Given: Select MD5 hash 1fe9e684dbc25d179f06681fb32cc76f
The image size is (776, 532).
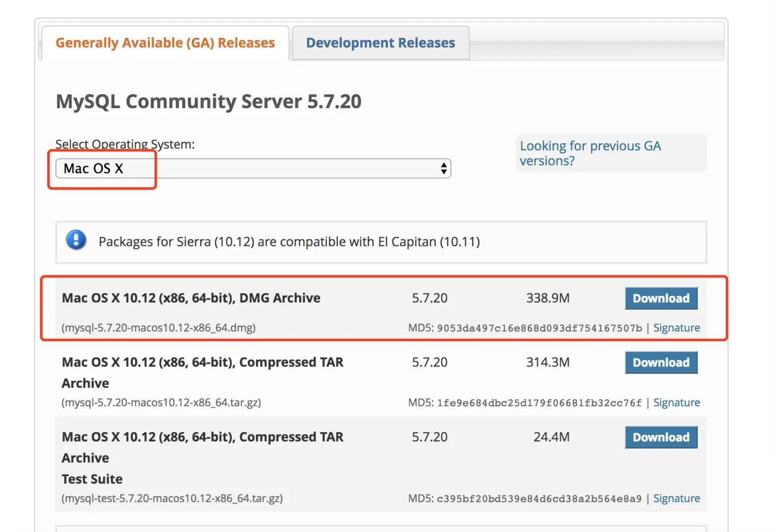Looking at the screenshot, I should pyautogui.click(x=539, y=403).
